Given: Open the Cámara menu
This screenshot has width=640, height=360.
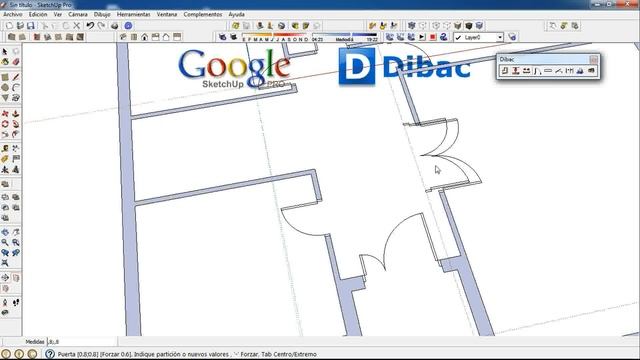Looking at the screenshot, I should (78, 14).
